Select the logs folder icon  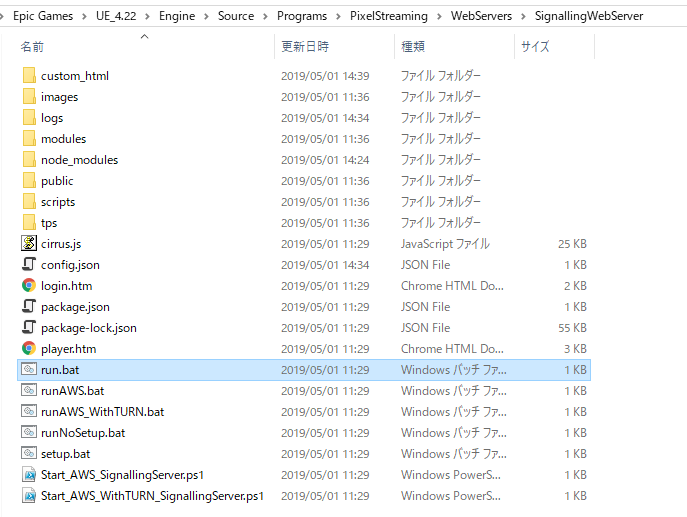29,117
